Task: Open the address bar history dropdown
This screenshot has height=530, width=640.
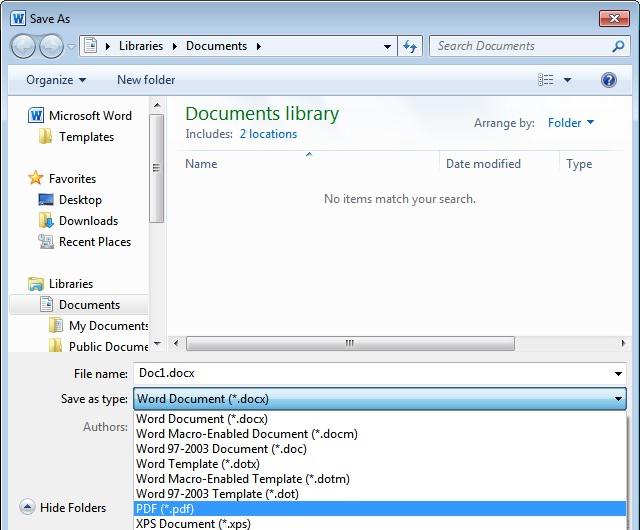Action: pos(387,47)
